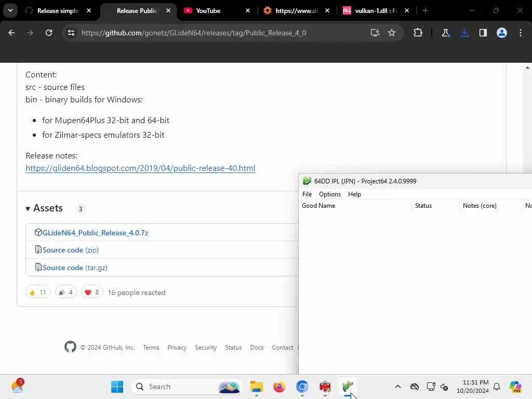This screenshot has height=399, width=532.
Task: Download GLideN64_Public_Release_4.0.7z
Action: pos(96,233)
